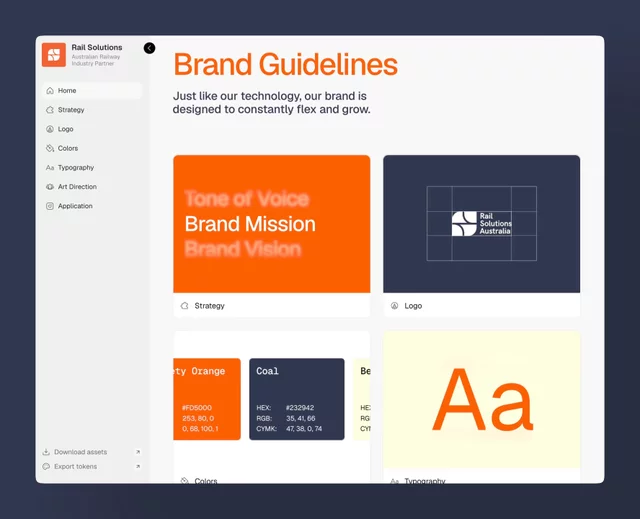Viewport: 640px width, 519px height.
Task: Go to the Strategy sidebar section
Action: coord(92,110)
